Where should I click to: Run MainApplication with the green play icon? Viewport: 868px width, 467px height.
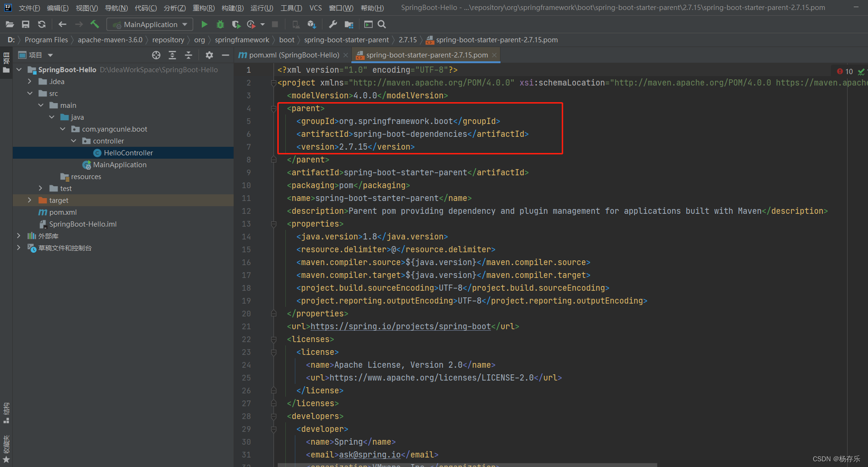[204, 24]
